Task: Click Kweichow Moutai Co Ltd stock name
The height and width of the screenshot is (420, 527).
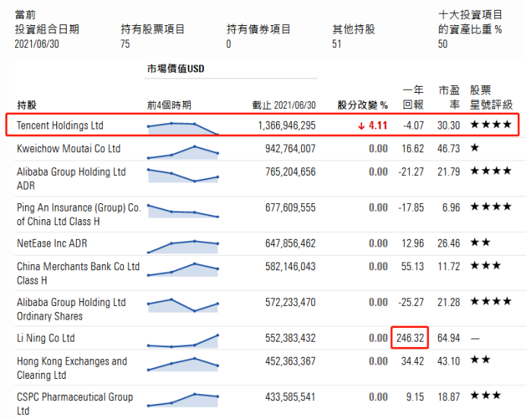Action: point(68,148)
